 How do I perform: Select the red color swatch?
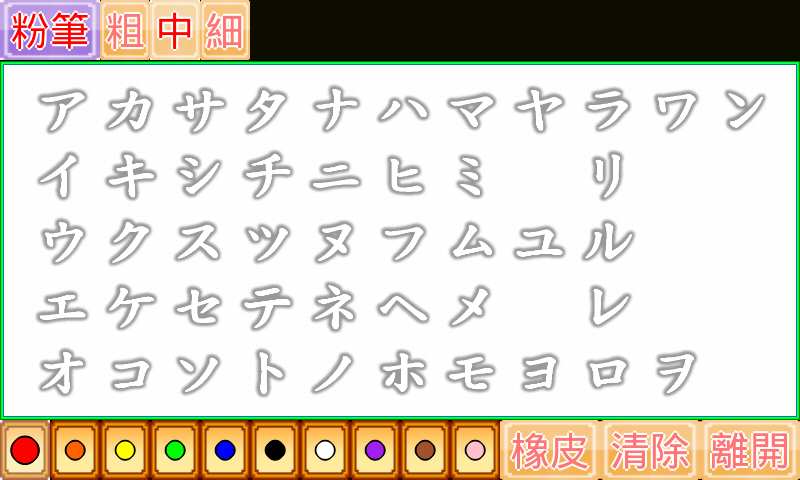[25, 450]
